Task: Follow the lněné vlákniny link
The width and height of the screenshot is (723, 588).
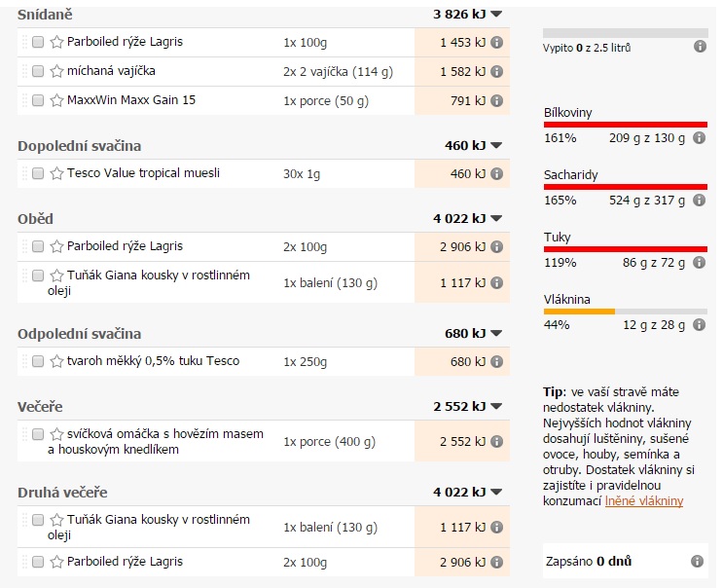Action: 643,500
